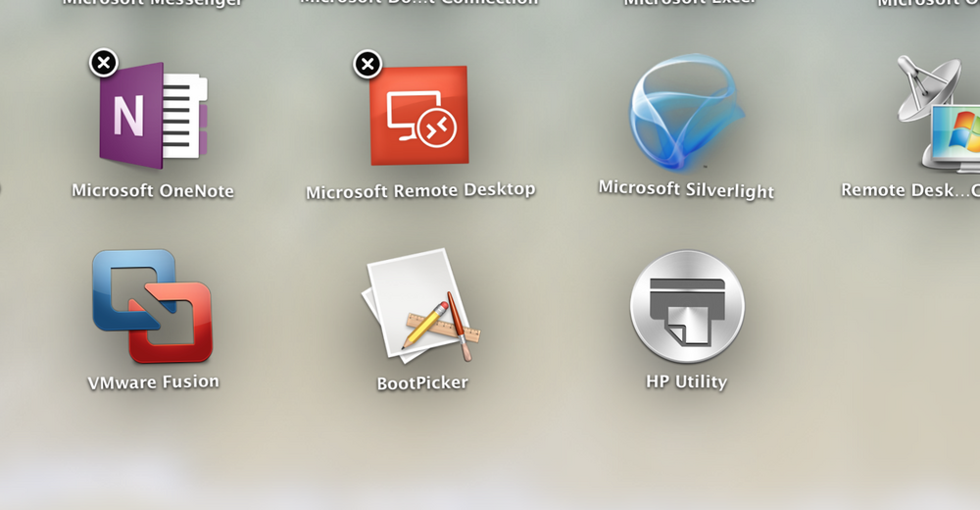This screenshot has height=510, width=980.
Task: Click the "Microsoft OneNote" label
Action: pyautogui.click(x=153, y=190)
